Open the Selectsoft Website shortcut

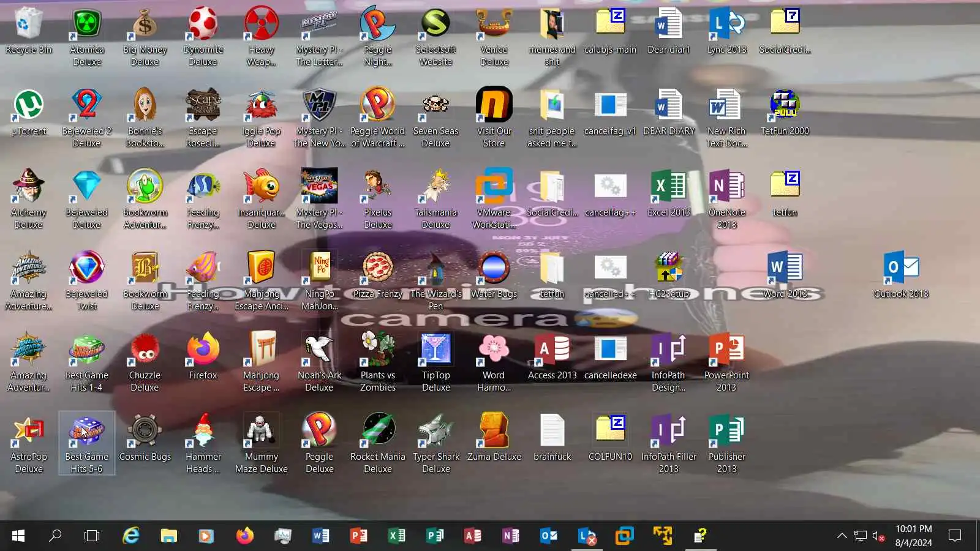pos(436,37)
